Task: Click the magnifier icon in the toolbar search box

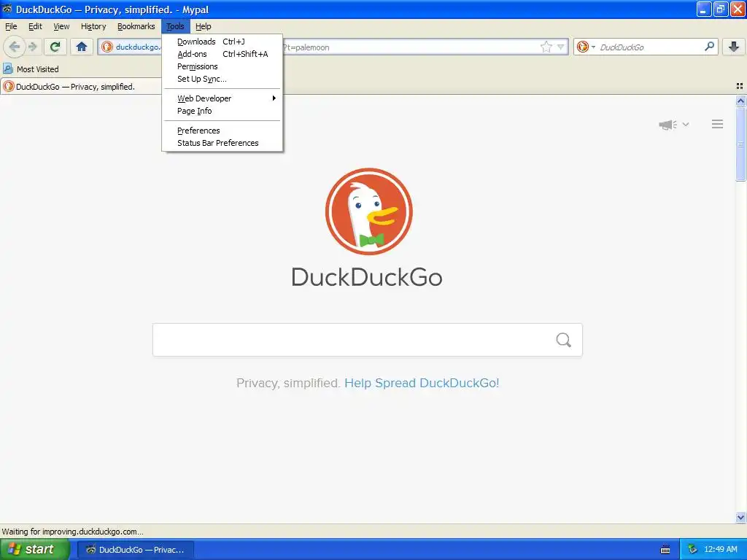Action: (x=709, y=47)
